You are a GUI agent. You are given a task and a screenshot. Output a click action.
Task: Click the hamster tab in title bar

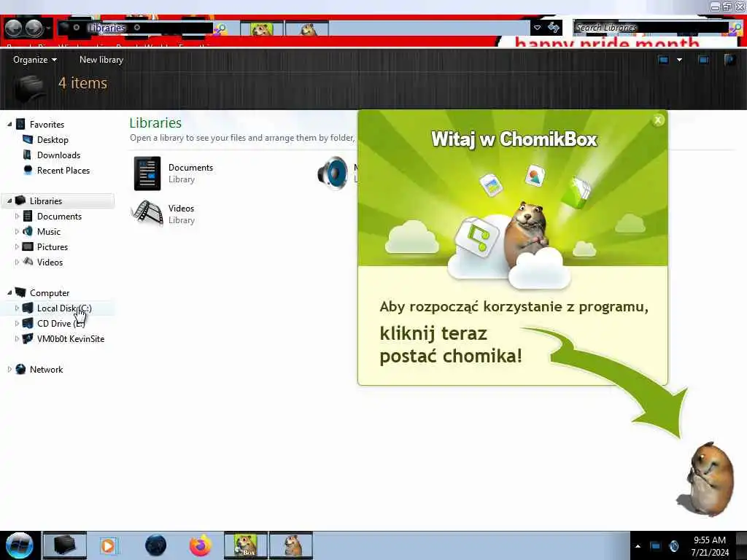click(x=307, y=28)
